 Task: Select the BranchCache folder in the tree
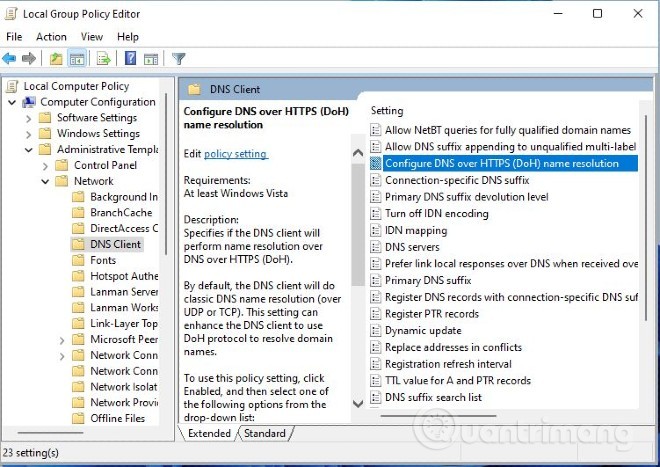pyautogui.click(x=120, y=213)
